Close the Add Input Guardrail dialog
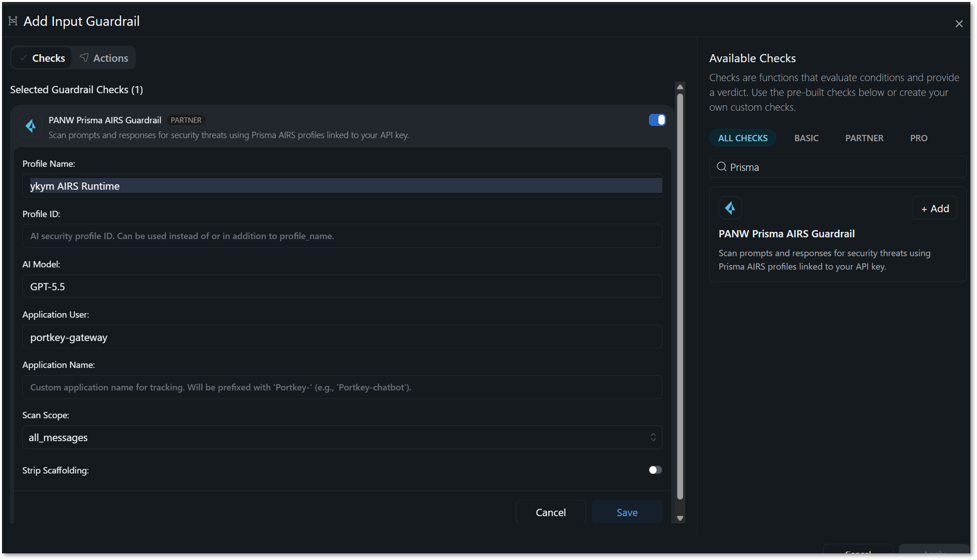The image size is (977, 560). click(x=959, y=23)
